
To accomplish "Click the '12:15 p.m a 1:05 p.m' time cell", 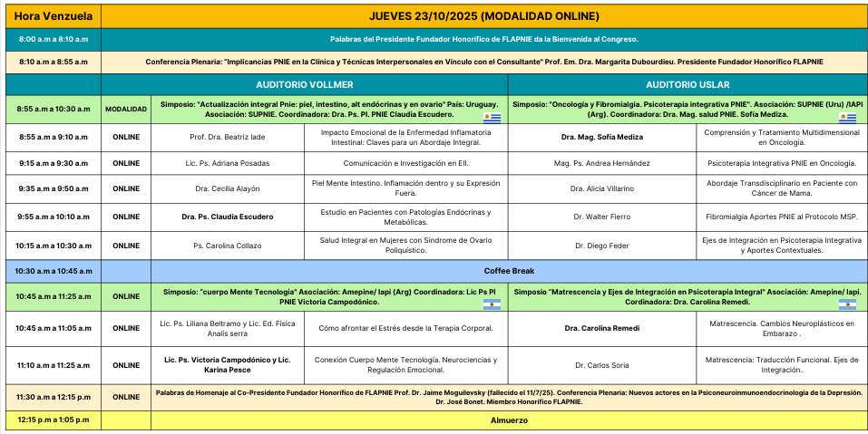I will coord(54,420).
